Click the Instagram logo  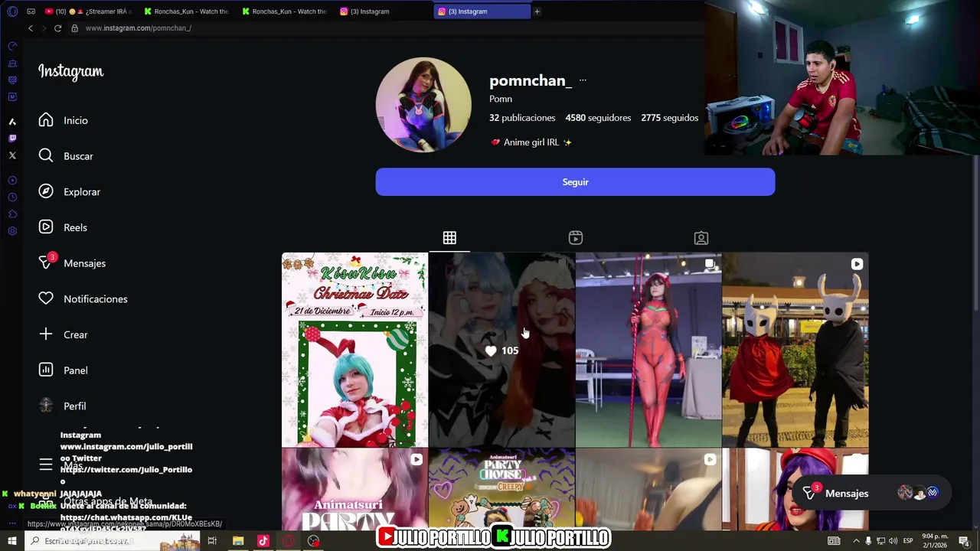(70, 72)
